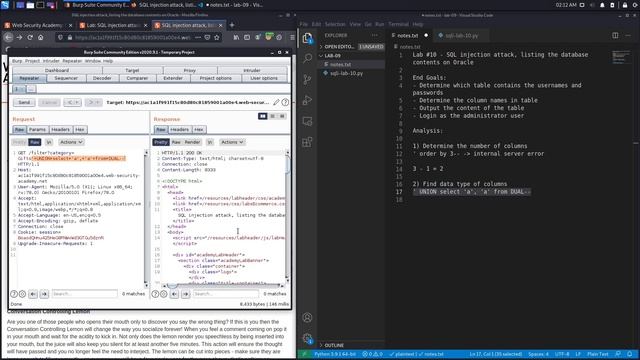Open the Manage gear icon in VS Code

[x=307, y=338]
